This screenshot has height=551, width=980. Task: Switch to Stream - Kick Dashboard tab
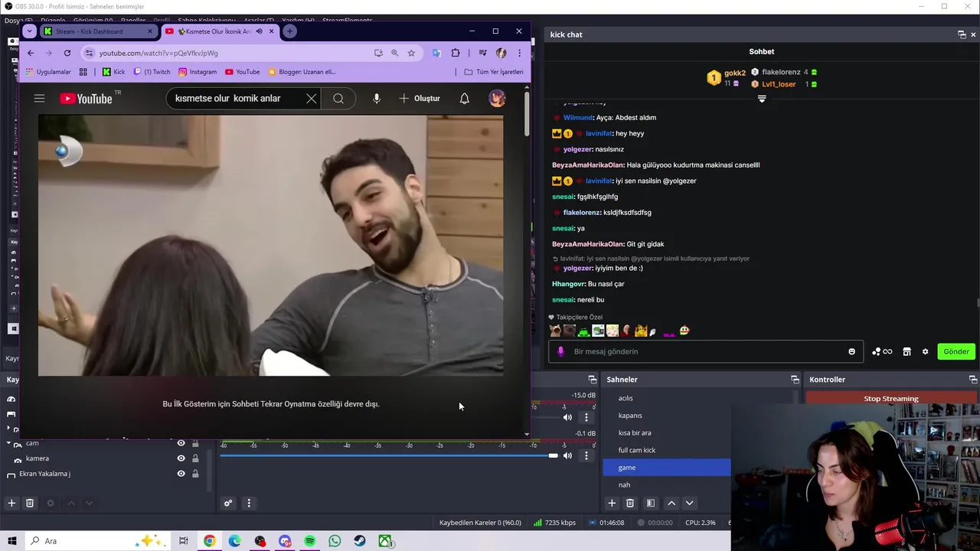tap(97, 31)
